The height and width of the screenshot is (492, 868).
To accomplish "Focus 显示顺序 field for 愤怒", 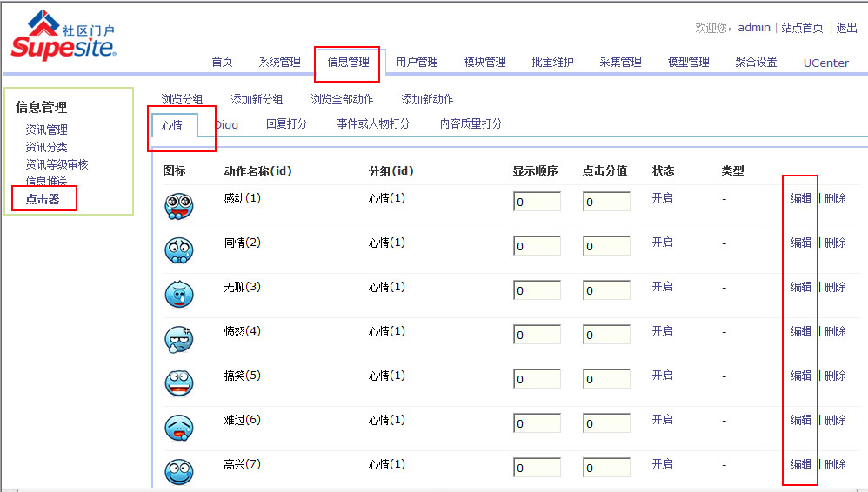I will pos(537,335).
